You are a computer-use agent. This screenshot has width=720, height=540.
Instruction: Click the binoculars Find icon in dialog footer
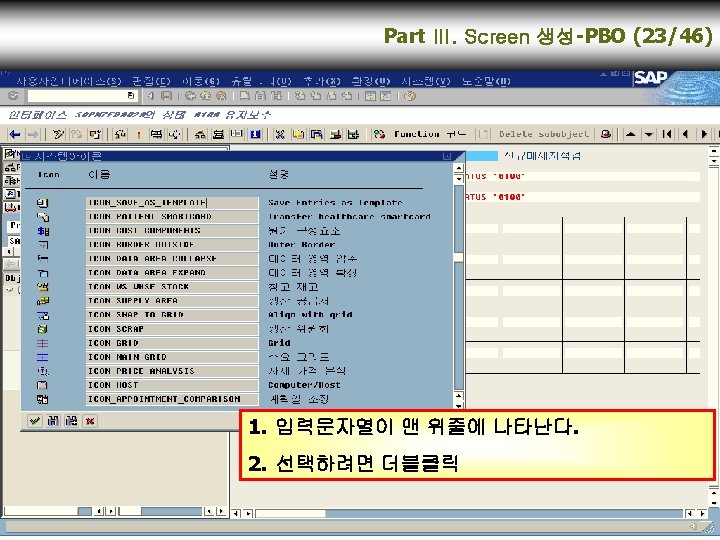53,421
